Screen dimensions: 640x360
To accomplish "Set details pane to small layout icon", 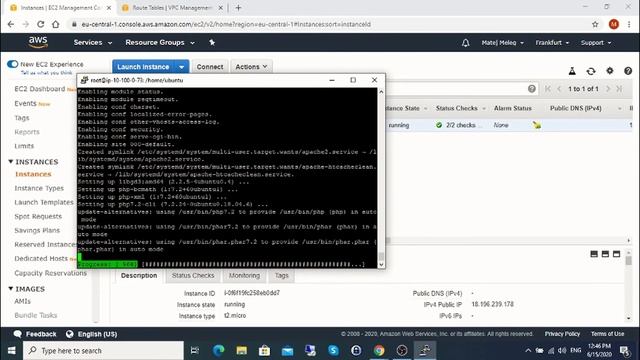I will pyautogui.click(x=594, y=254).
